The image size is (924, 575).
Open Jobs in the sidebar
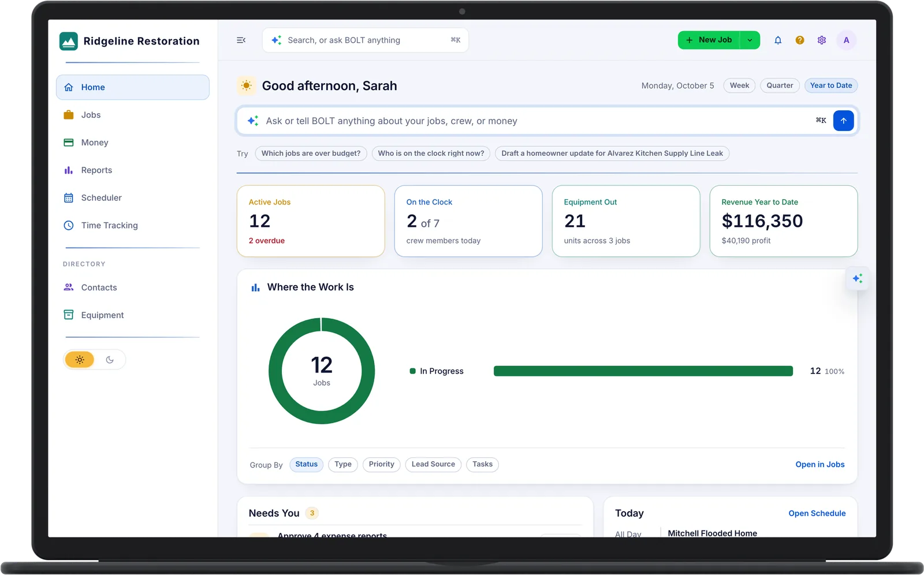[x=133, y=115]
